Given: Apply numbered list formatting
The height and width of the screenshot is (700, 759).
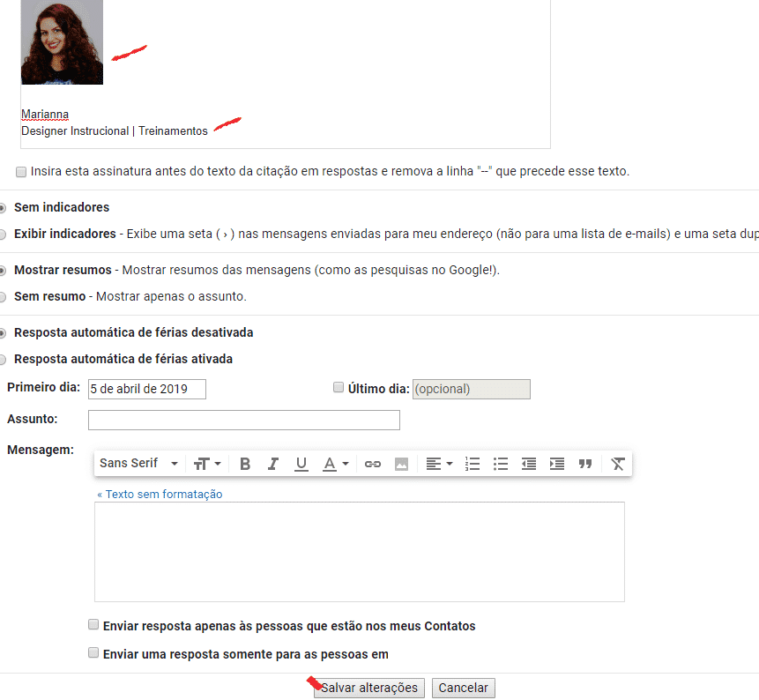Looking at the screenshot, I should click(472, 464).
